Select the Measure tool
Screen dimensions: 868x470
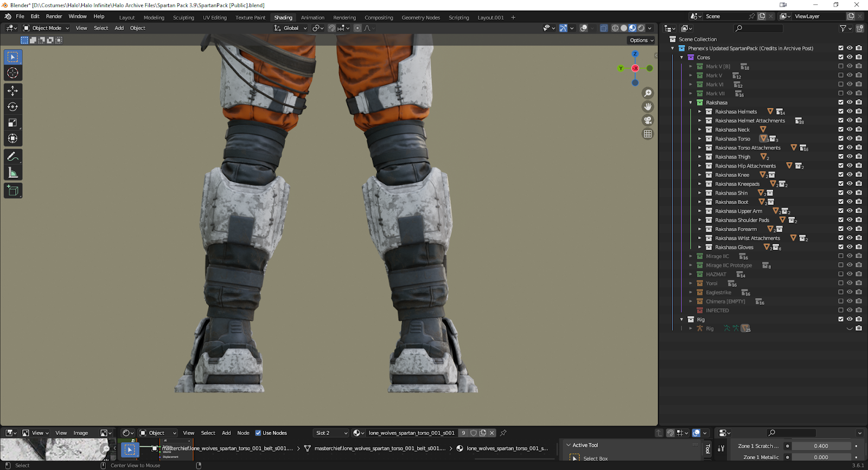click(12, 173)
